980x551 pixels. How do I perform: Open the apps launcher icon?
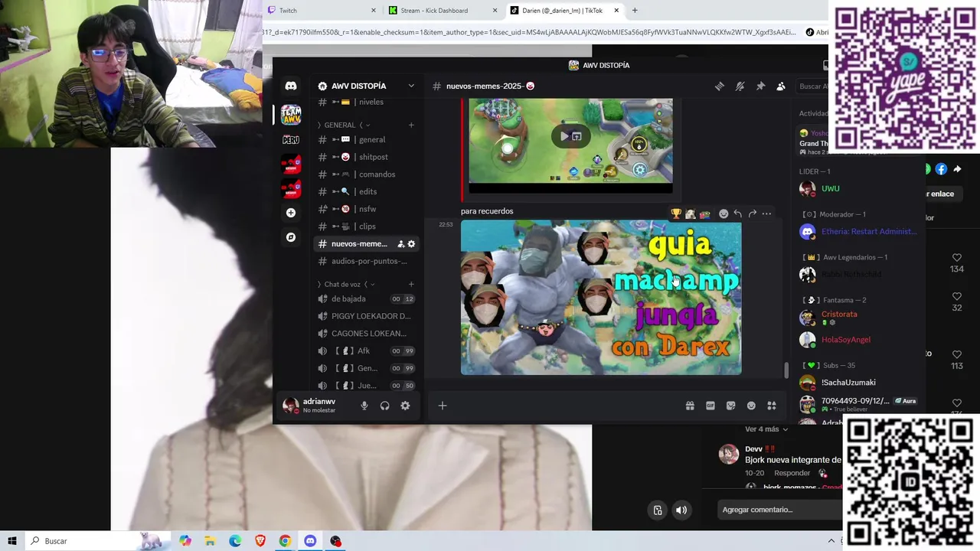pos(772,406)
